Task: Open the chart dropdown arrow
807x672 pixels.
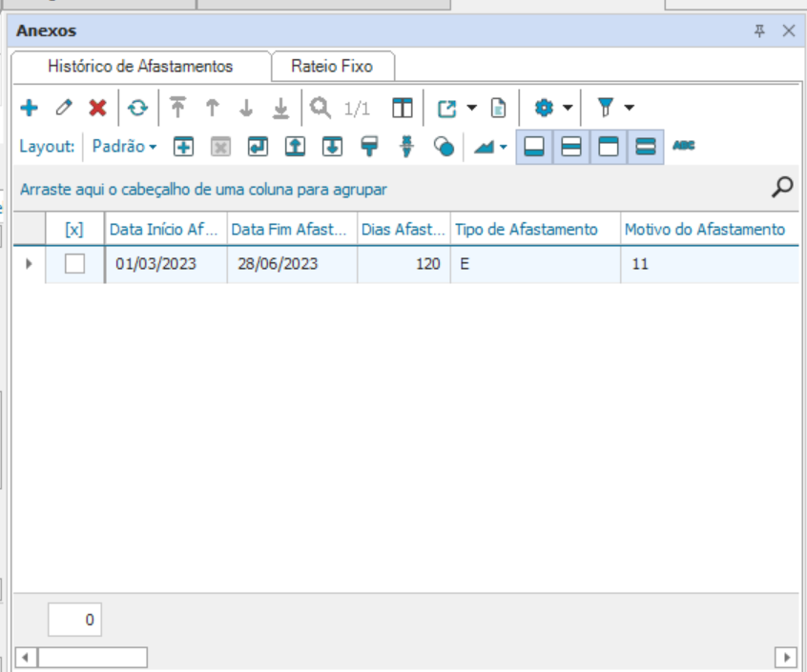Action: (x=504, y=147)
